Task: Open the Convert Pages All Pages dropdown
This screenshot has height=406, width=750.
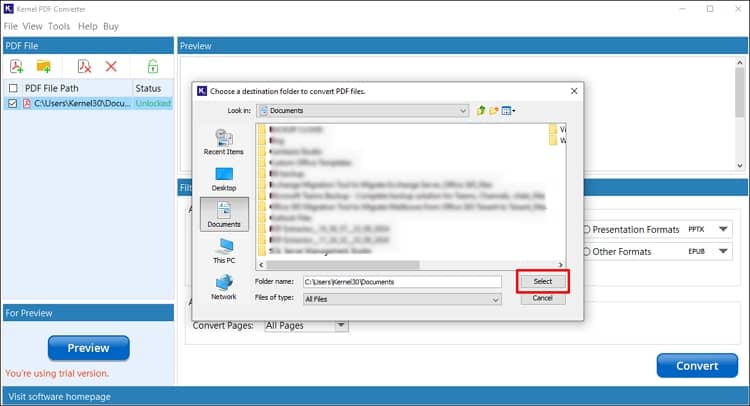Action: (x=306, y=326)
